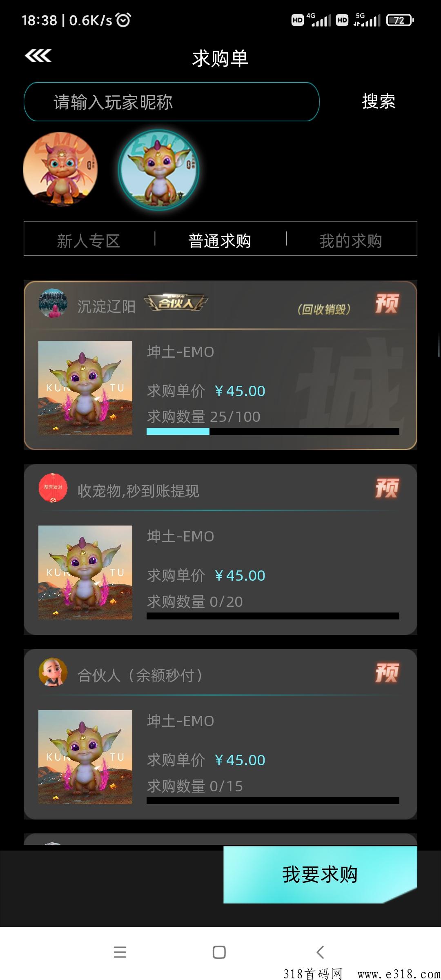Open 收宠物,秒到账提现 red user avatar

(53, 488)
